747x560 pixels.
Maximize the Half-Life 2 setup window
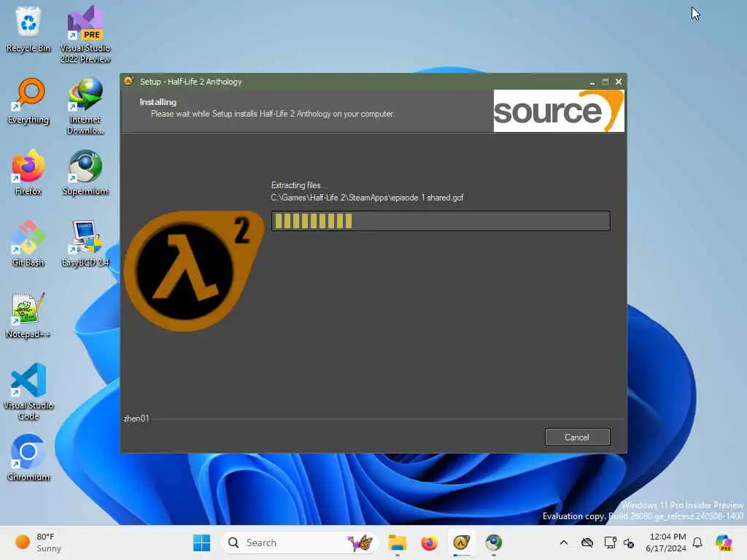tap(605, 82)
